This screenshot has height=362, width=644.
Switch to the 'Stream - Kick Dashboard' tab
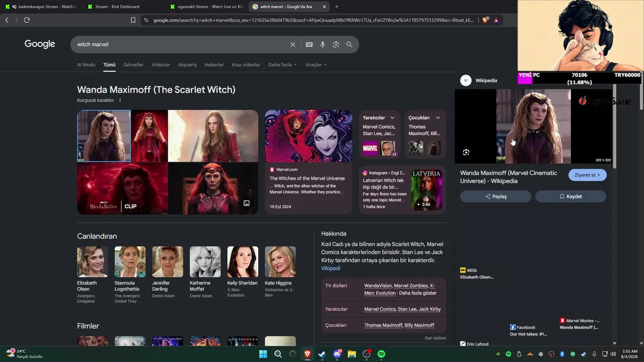click(x=123, y=7)
